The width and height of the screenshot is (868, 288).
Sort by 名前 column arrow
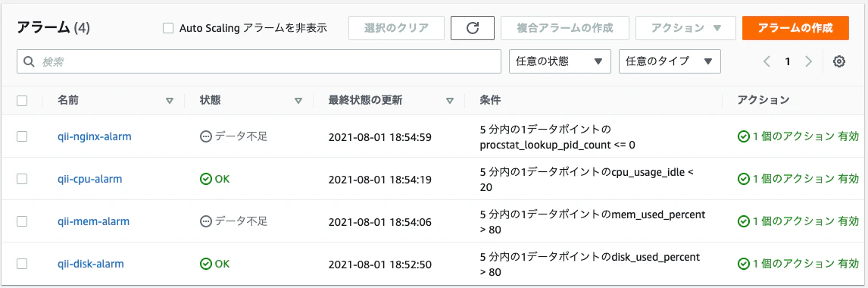[x=170, y=101]
